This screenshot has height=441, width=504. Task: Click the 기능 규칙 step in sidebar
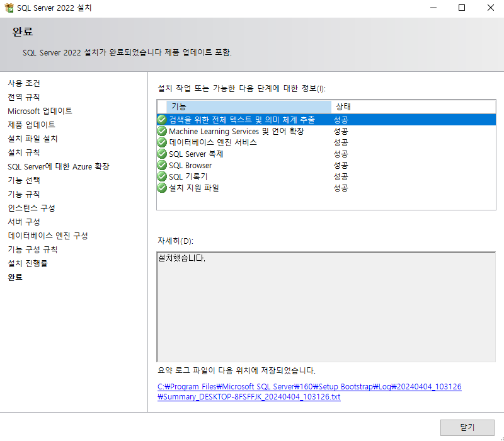(24, 194)
